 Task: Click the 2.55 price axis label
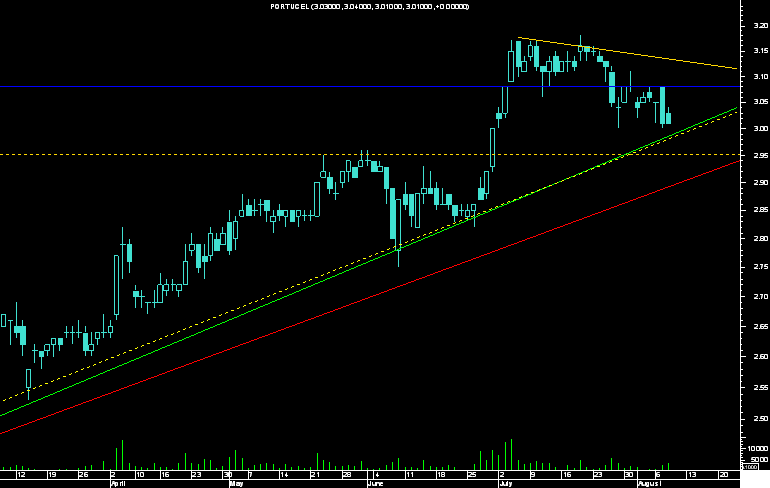pyautogui.click(x=761, y=388)
